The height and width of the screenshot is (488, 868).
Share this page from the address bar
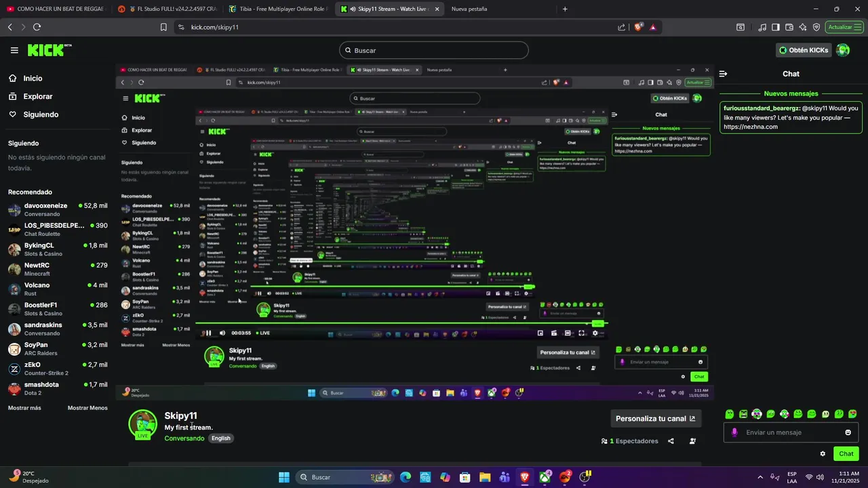point(622,27)
